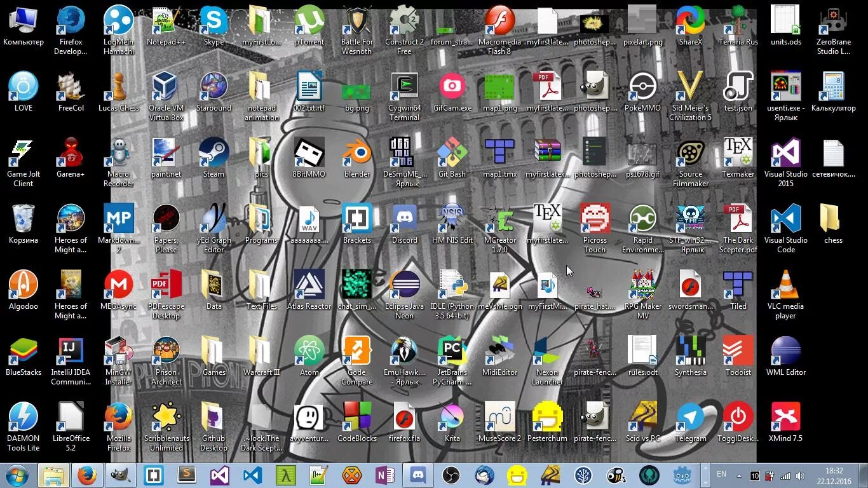Open IDLE Python 3.5 shortcut
The width and height of the screenshot is (868, 488).
point(452,295)
